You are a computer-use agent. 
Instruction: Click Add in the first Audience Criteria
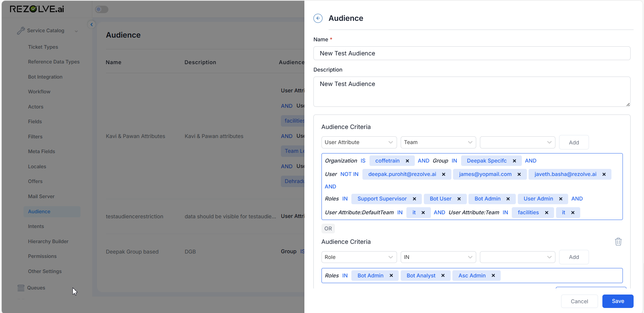(x=574, y=142)
